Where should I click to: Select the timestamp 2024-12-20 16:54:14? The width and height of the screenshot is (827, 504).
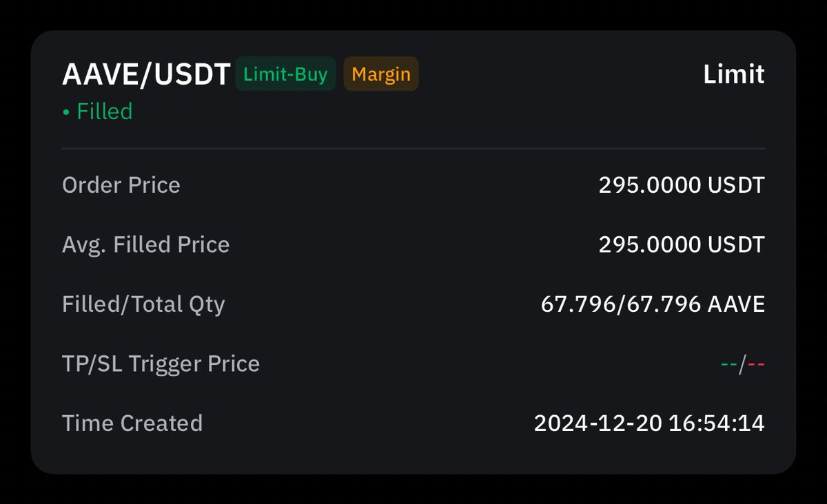point(649,423)
